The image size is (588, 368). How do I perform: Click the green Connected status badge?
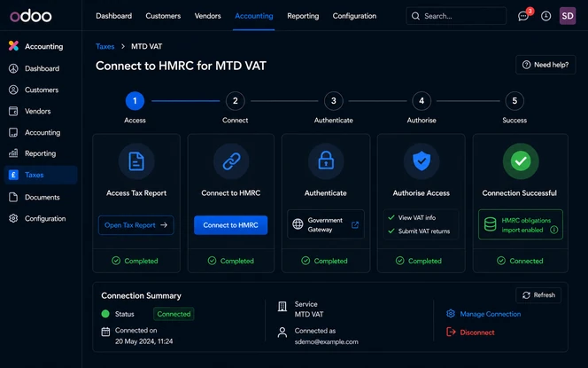(174, 314)
